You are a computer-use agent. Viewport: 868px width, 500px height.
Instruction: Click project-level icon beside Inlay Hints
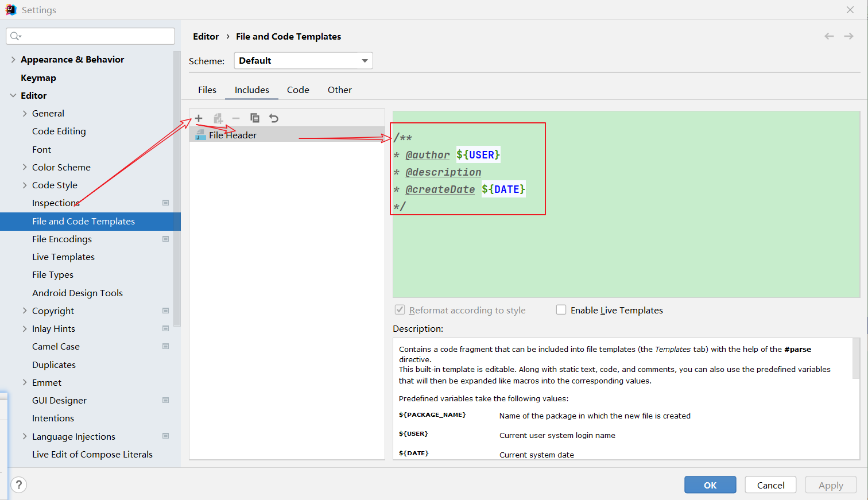coord(165,328)
